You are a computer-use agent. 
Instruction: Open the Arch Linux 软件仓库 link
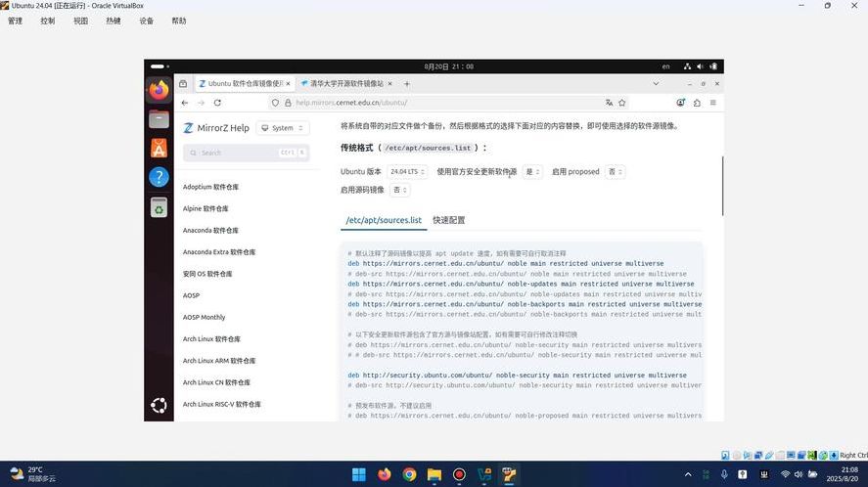click(211, 339)
